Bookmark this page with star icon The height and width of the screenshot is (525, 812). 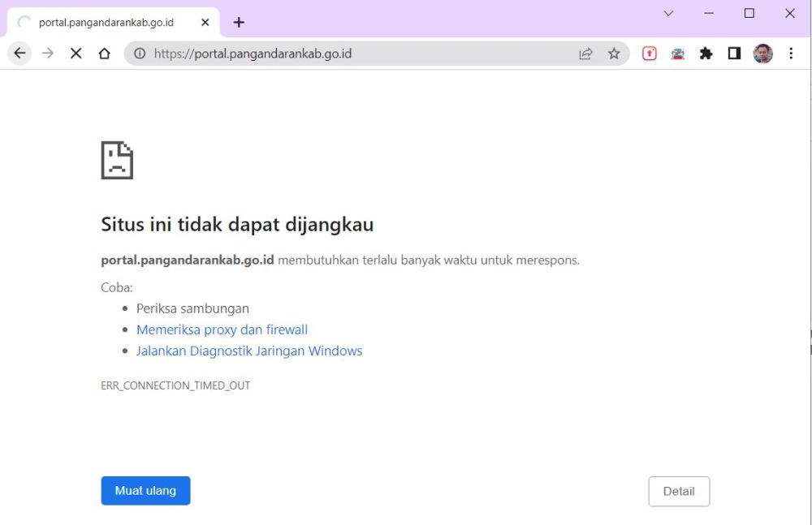[x=614, y=54]
